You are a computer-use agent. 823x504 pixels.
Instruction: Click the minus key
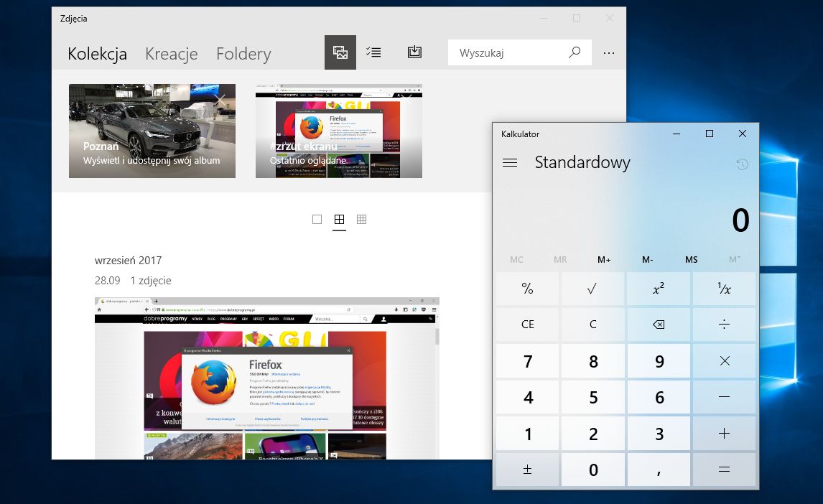coord(725,397)
